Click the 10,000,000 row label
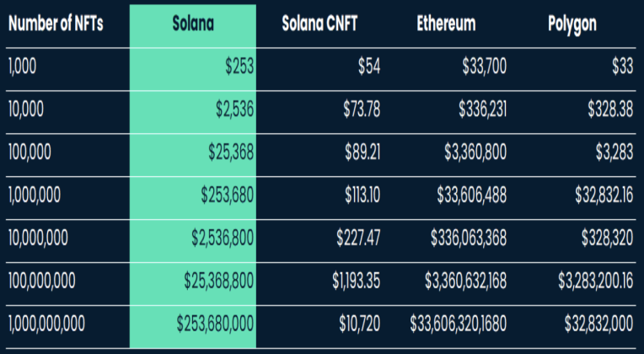The height and width of the screenshot is (354, 644). [38, 239]
